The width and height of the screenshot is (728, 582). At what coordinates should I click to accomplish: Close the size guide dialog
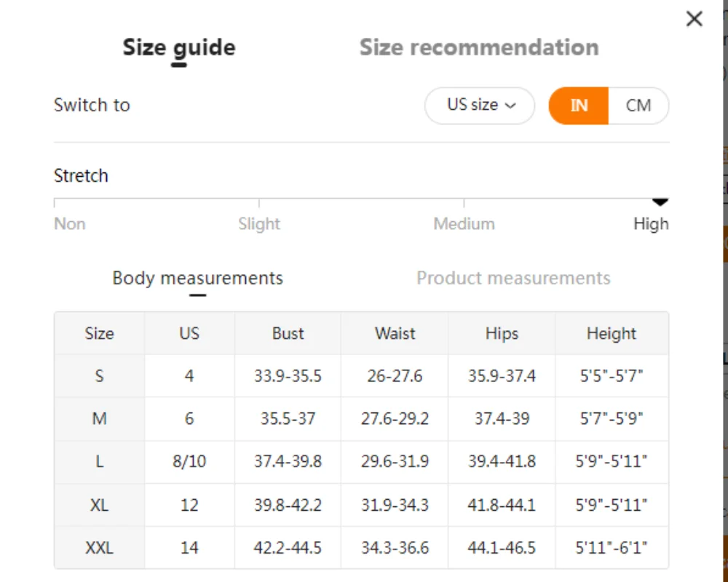(x=694, y=19)
